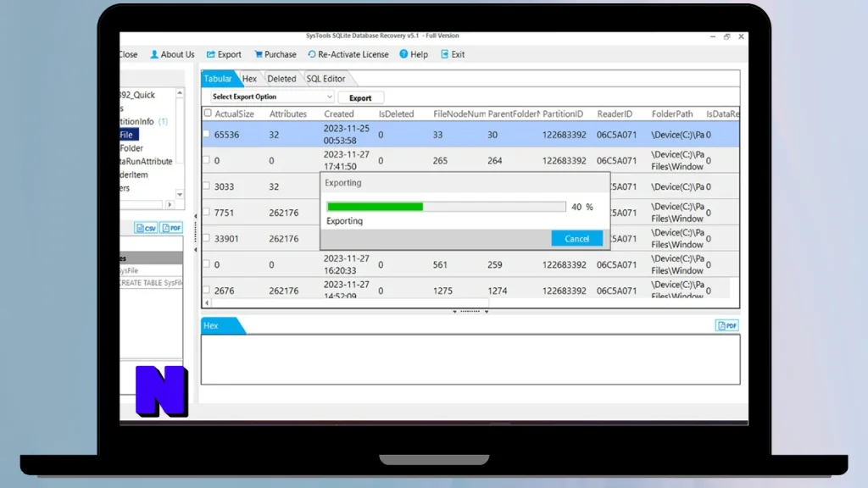
Task: Click the FileNodeNum value 561
Action: click(x=440, y=264)
